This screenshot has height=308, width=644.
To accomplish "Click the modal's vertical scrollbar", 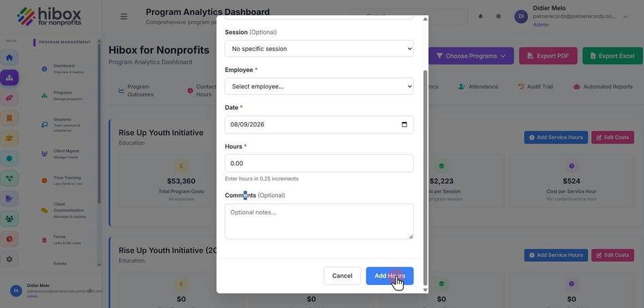I will (425, 178).
